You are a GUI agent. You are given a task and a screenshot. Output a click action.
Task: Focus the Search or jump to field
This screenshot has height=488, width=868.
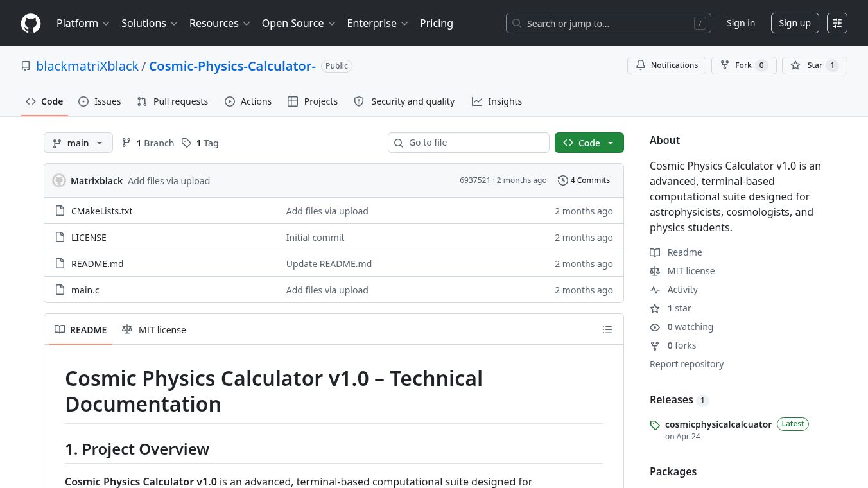[x=609, y=23]
